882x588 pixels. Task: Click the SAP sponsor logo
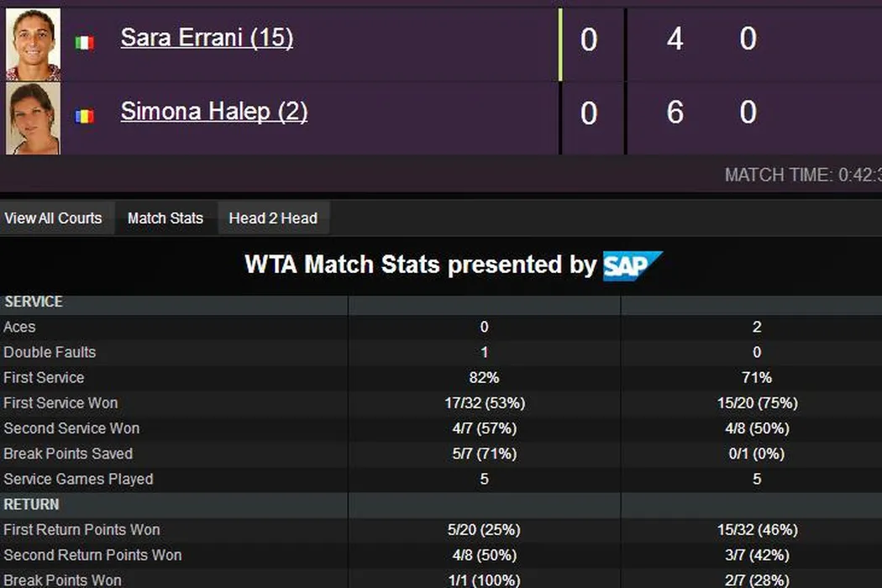click(x=633, y=265)
